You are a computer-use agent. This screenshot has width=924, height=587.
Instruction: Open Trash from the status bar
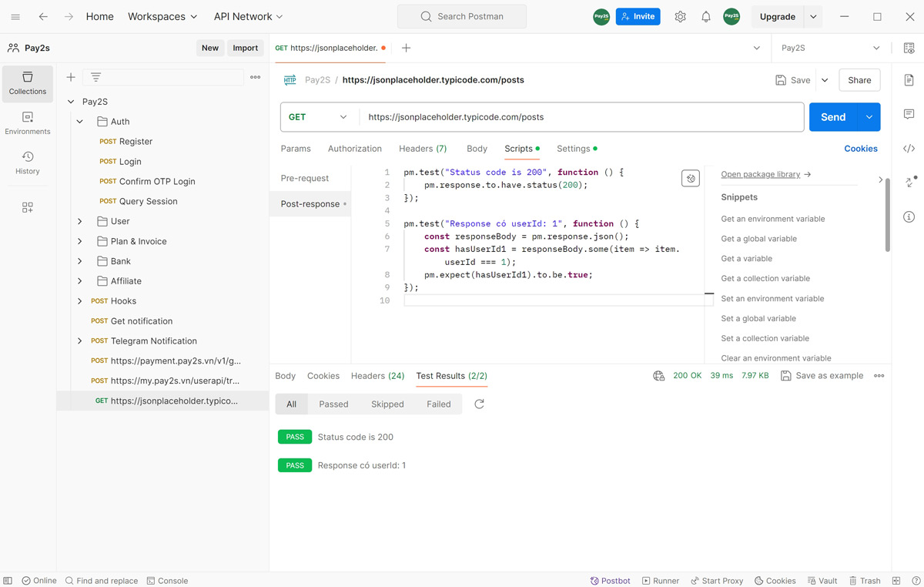(x=865, y=581)
